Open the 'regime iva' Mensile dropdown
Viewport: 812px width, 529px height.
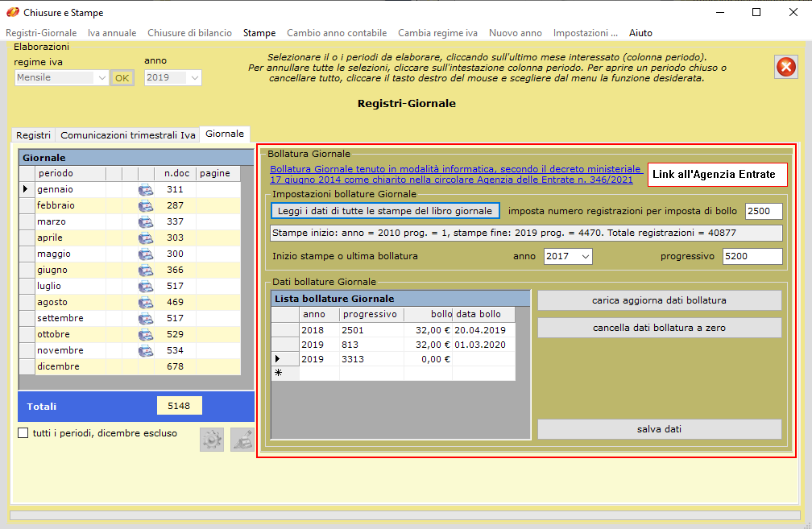click(101, 78)
